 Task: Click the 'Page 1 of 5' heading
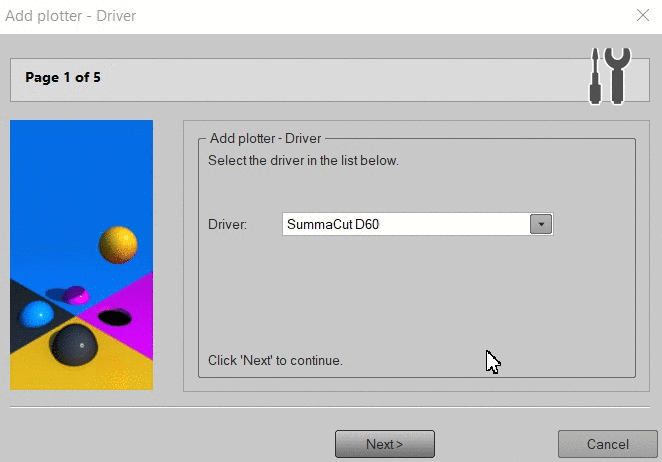pos(63,77)
